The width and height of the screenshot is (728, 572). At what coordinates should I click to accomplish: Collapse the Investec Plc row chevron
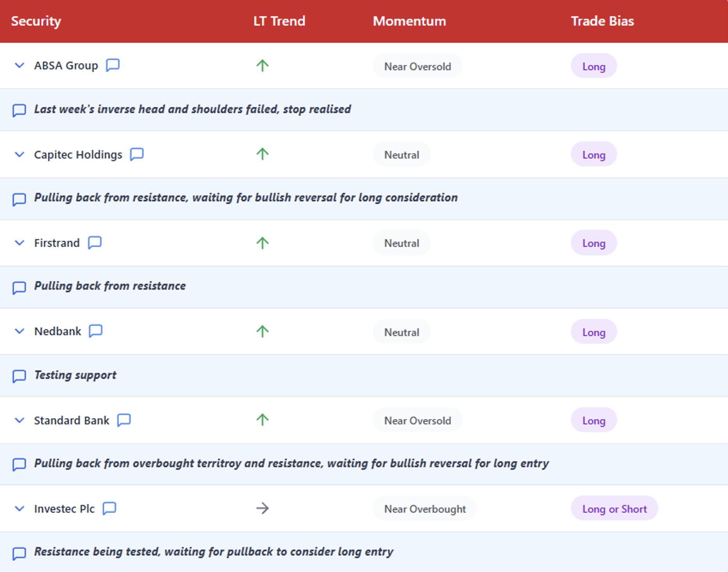(20, 508)
